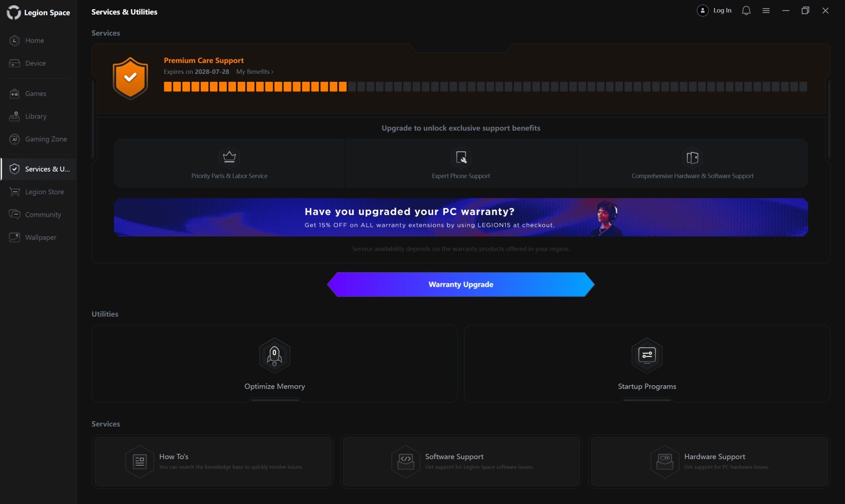Select Wallpaper in the sidebar
845x504 pixels.
pos(40,237)
